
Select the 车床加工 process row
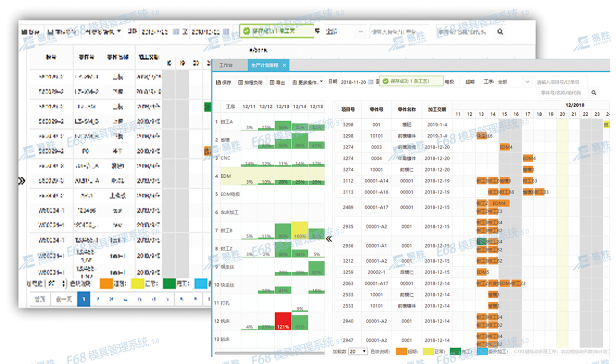269,212
